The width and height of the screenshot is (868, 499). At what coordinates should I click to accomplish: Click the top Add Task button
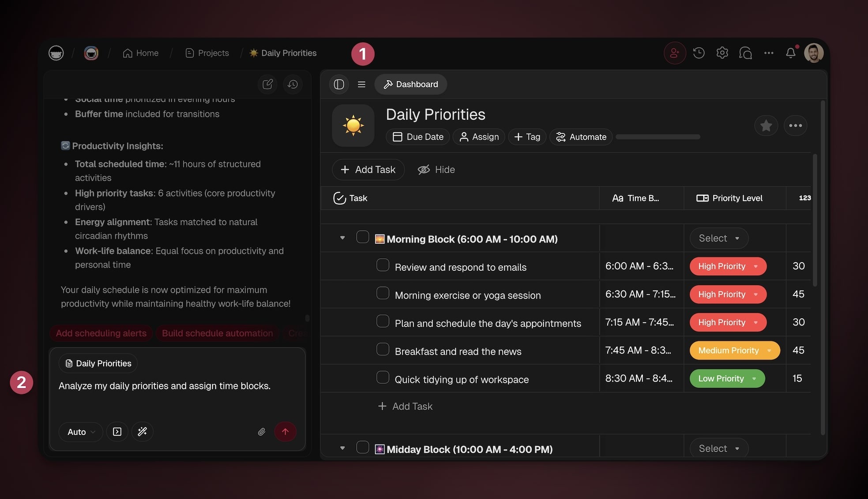368,170
